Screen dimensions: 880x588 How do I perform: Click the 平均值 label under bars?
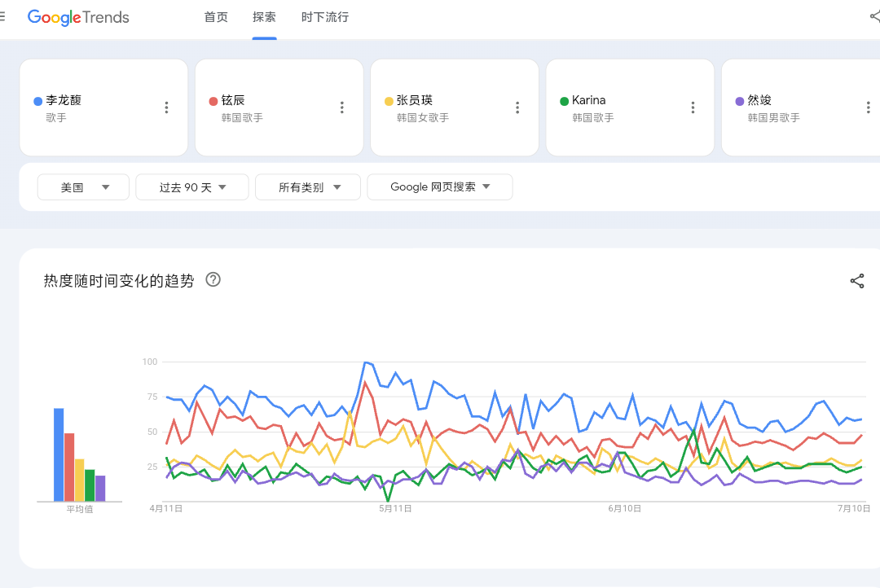[x=80, y=510]
